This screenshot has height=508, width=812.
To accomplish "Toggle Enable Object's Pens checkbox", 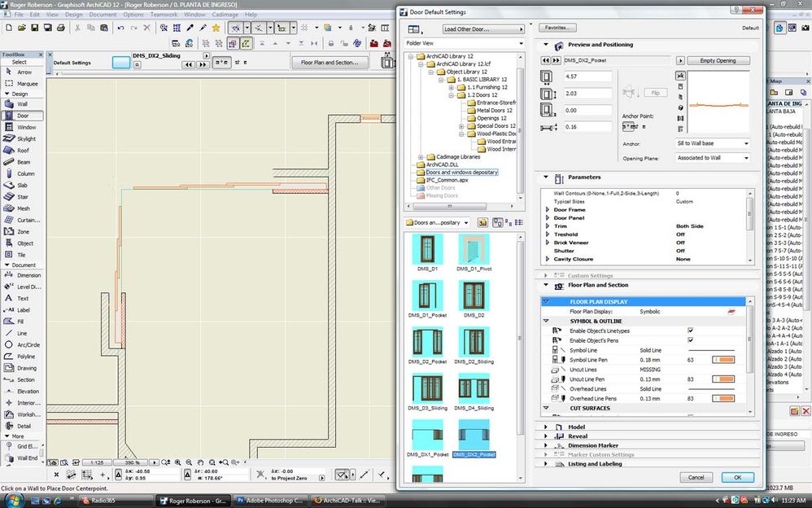I will pyautogui.click(x=690, y=340).
